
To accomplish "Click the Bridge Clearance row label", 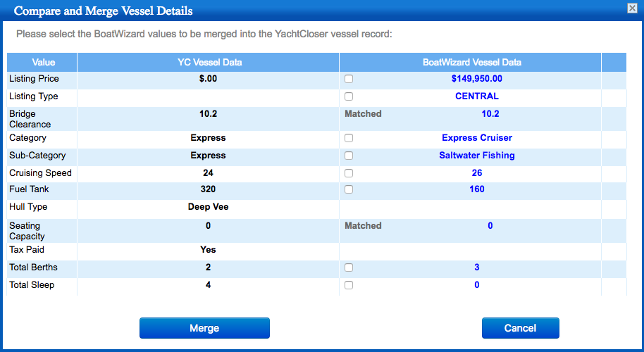I will coord(30,119).
